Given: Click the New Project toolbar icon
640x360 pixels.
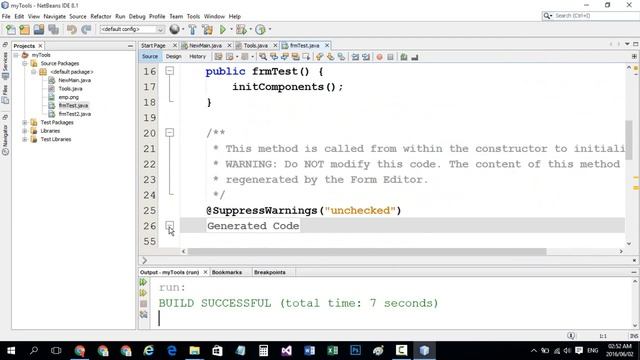Looking at the screenshot, I should coord(24,29).
